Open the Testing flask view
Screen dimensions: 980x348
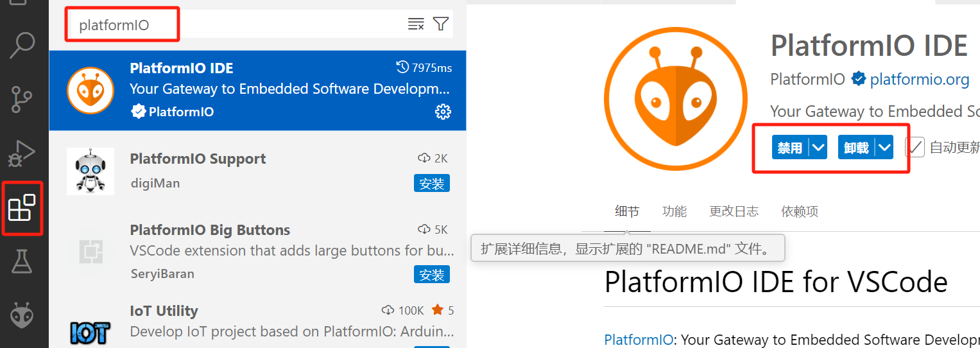tap(22, 261)
